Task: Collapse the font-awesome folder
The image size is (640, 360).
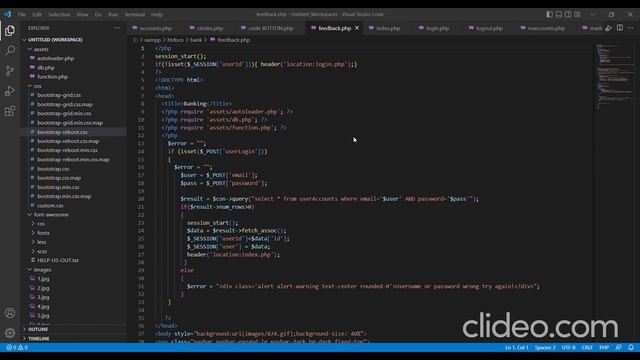Action: pyautogui.click(x=73, y=214)
